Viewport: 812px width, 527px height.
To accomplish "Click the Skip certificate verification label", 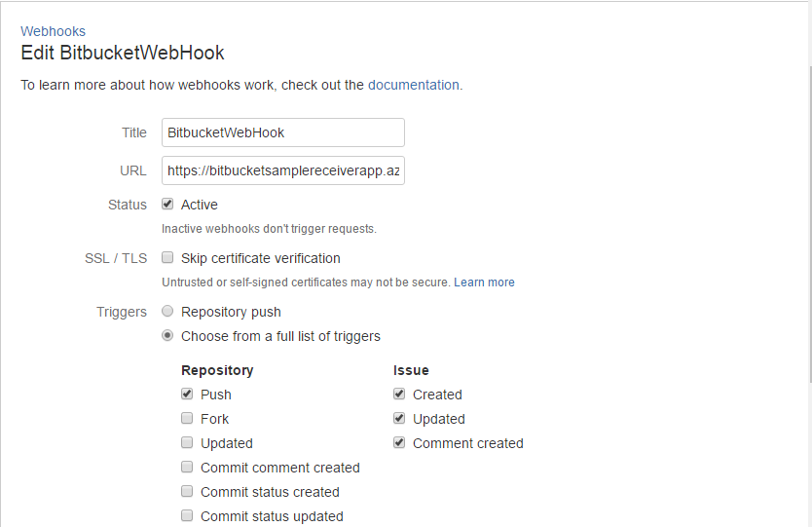I will pyautogui.click(x=261, y=258).
